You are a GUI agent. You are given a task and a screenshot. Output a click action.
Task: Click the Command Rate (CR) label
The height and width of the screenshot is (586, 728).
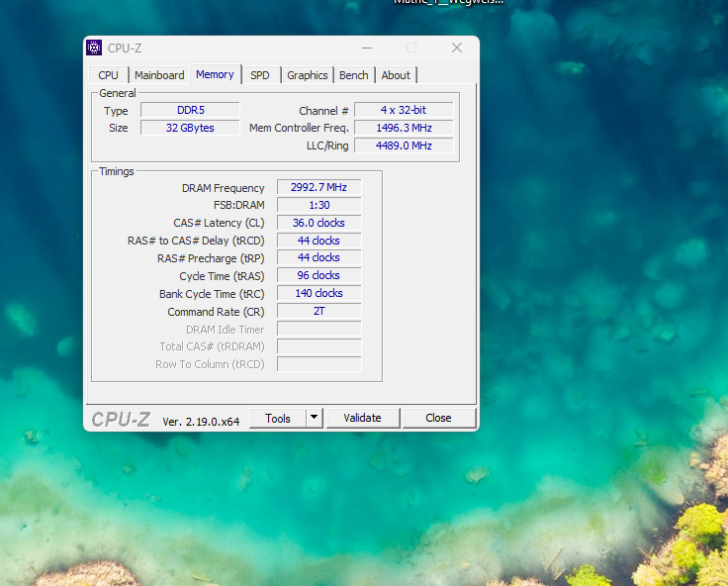[x=216, y=312]
